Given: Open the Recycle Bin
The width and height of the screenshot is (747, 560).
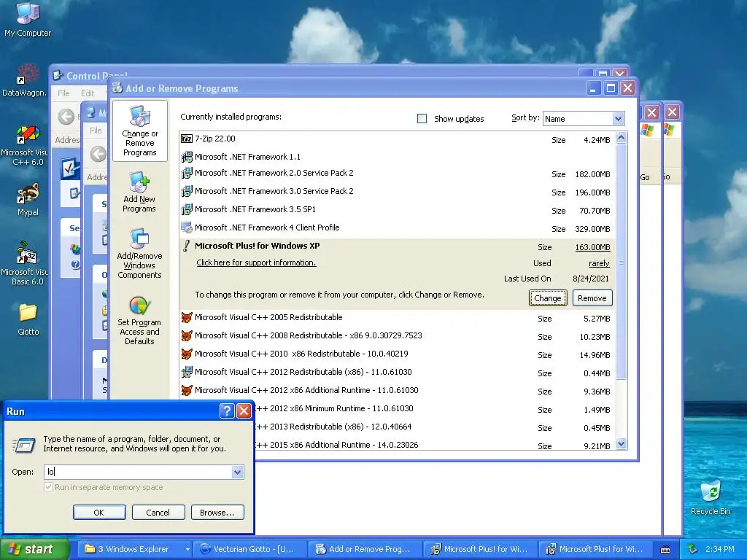Looking at the screenshot, I should (x=711, y=498).
